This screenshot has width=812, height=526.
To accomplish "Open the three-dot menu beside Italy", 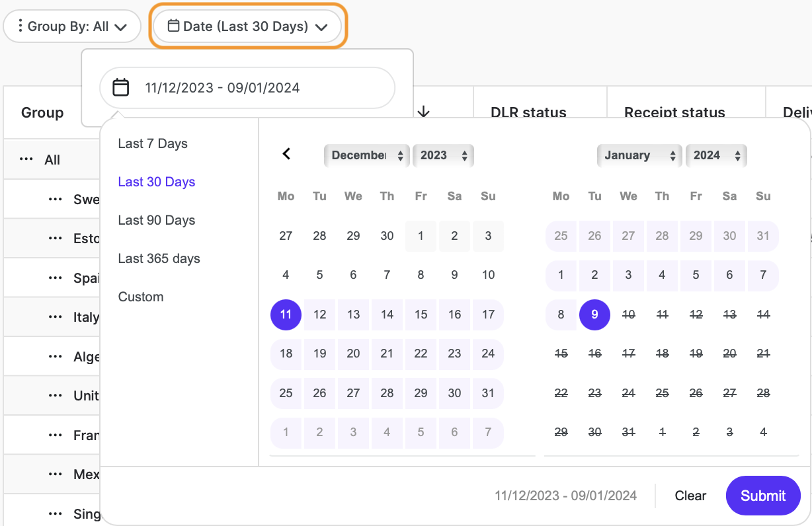I will (x=56, y=317).
